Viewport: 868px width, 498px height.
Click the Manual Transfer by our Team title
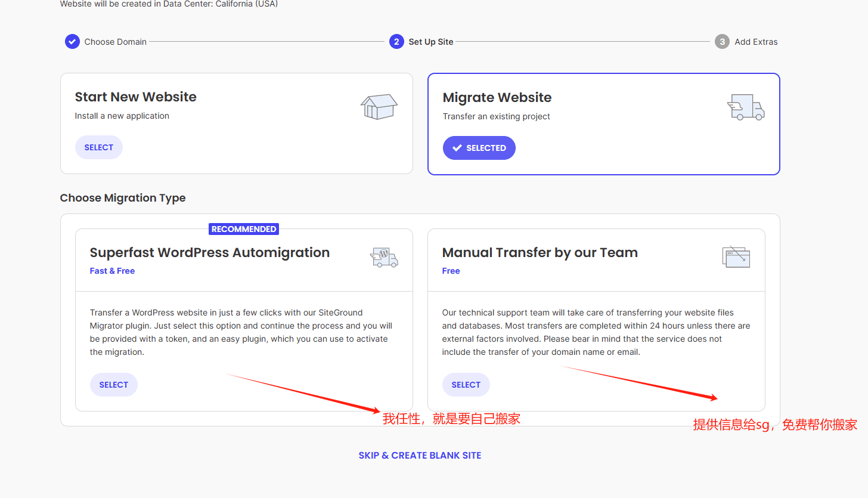(x=540, y=252)
